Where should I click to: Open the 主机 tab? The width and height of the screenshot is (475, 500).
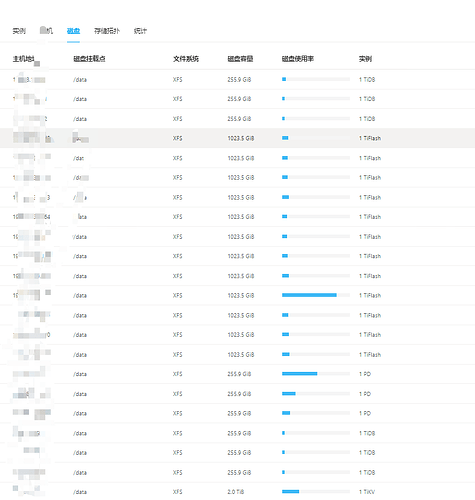pyautogui.click(x=46, y=31)
